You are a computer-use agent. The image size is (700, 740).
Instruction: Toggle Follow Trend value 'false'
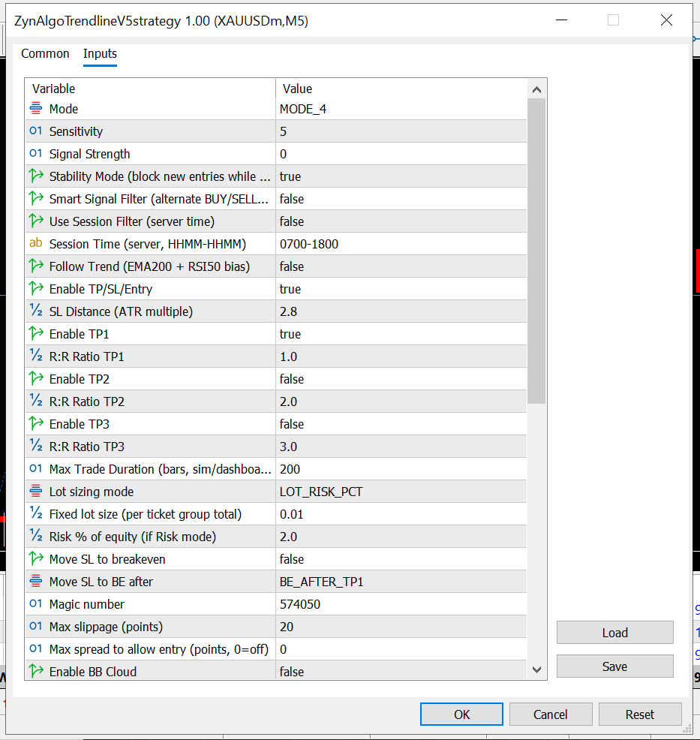click(401, 266)
